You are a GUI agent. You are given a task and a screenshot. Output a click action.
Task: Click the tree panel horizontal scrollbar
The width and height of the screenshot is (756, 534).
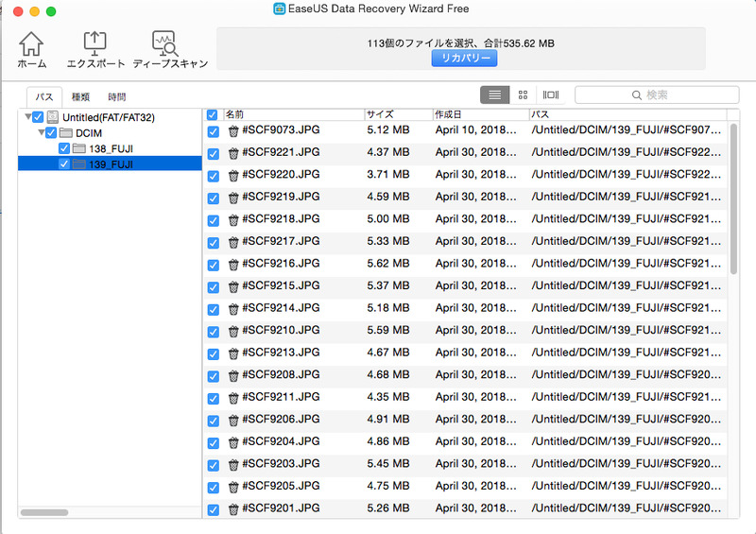tap(44, 512)
